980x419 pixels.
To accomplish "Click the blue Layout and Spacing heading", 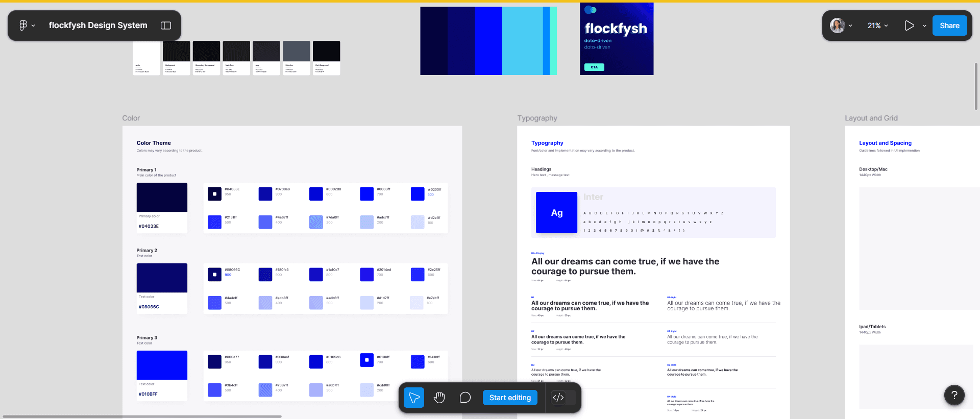I will click(885, 143).
